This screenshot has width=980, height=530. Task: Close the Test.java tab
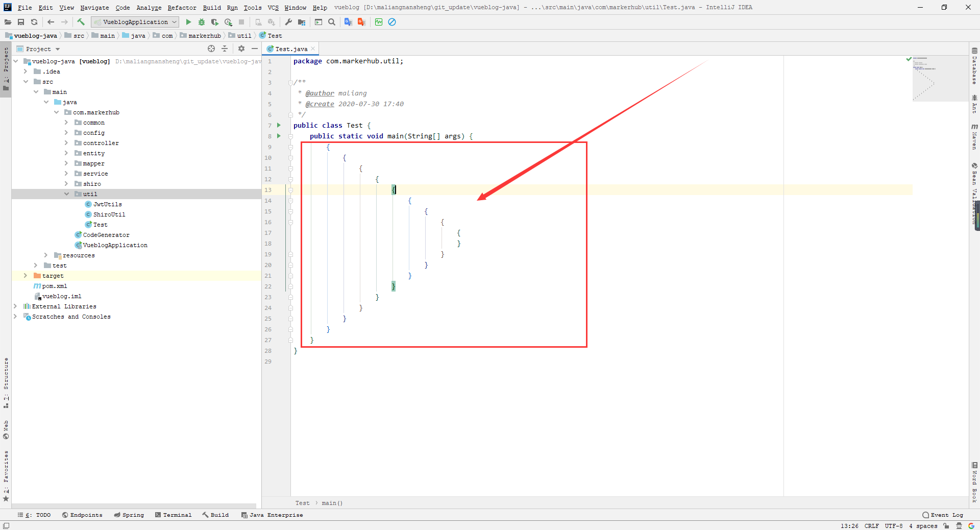tap(313, 49)
